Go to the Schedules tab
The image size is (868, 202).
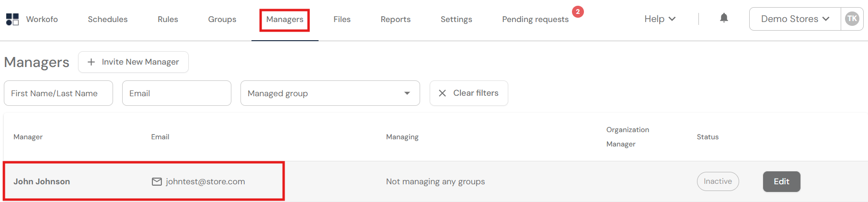108,19
